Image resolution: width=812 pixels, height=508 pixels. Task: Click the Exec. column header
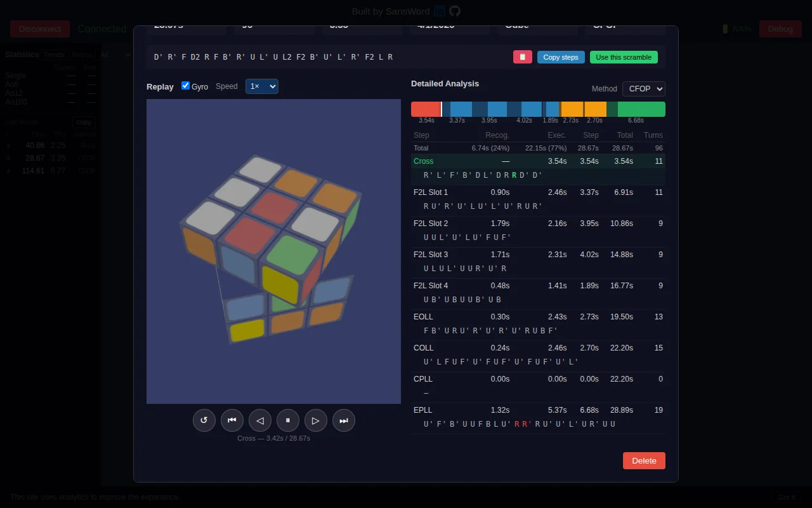(x=557, y=135)
